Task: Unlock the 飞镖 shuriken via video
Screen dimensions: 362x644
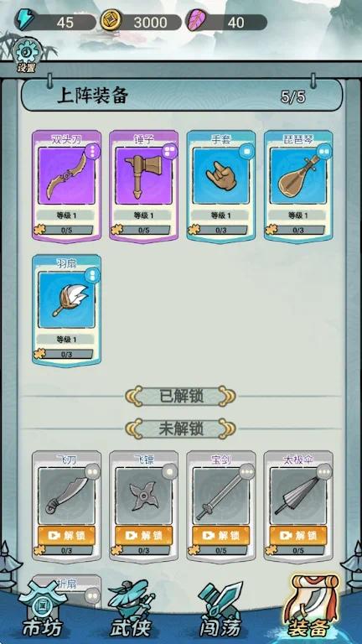Action: pos(143,535)
